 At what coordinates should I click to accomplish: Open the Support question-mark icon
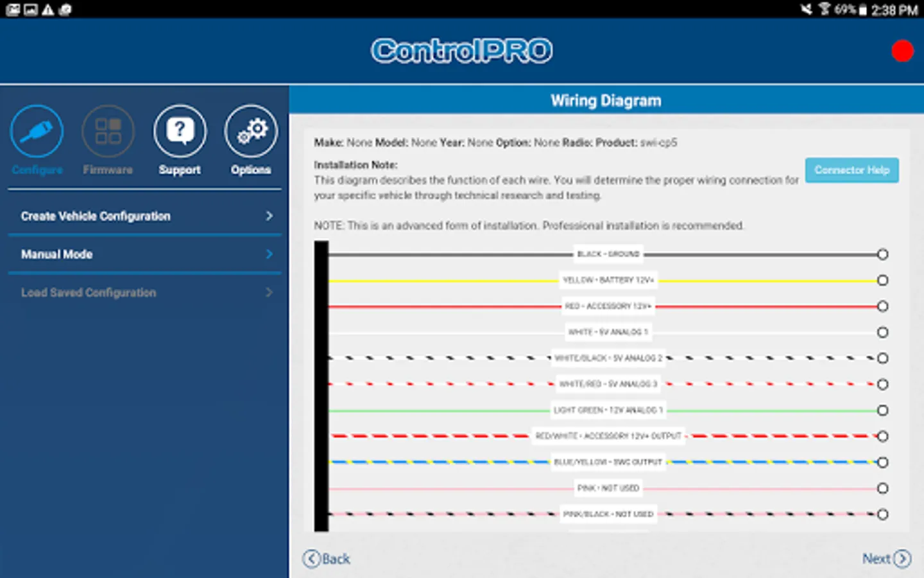pos(180,131)
